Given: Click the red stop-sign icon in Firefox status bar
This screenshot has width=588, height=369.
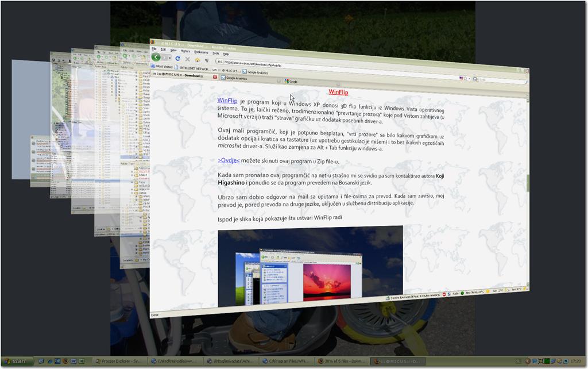Looking at the screenshot, I should [444, 294].
